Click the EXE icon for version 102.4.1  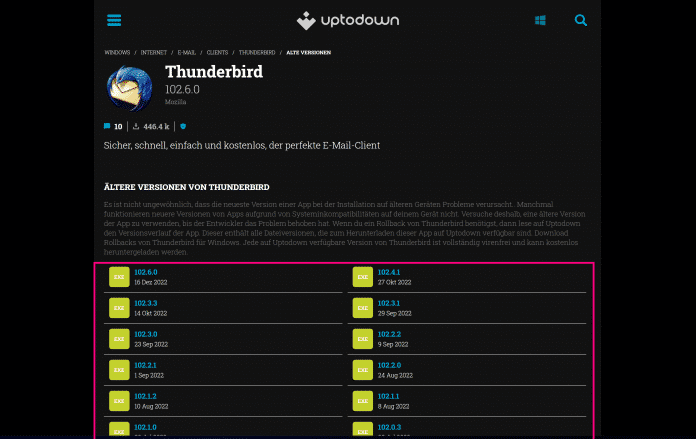pos(362,277)
